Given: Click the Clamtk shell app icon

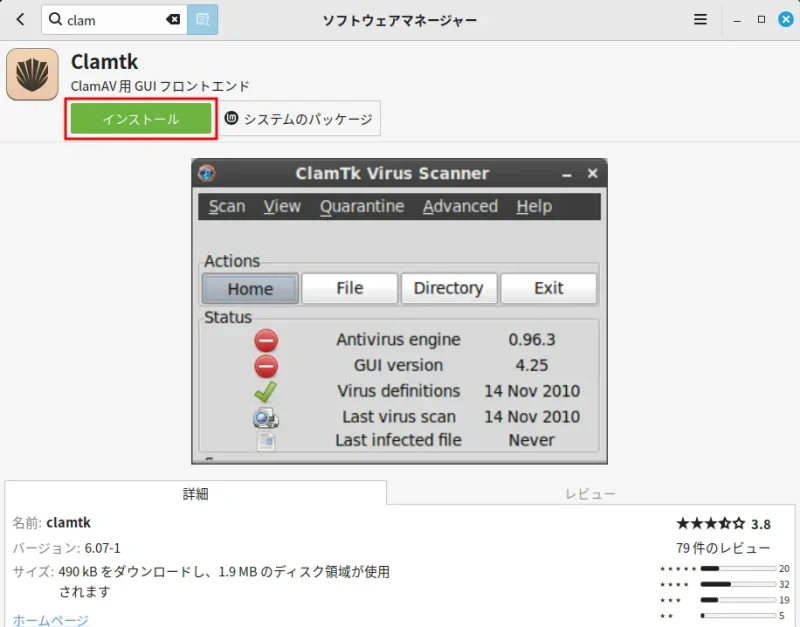Looking at the screenshot, I should pyautogui.click(x=32, y=74).
